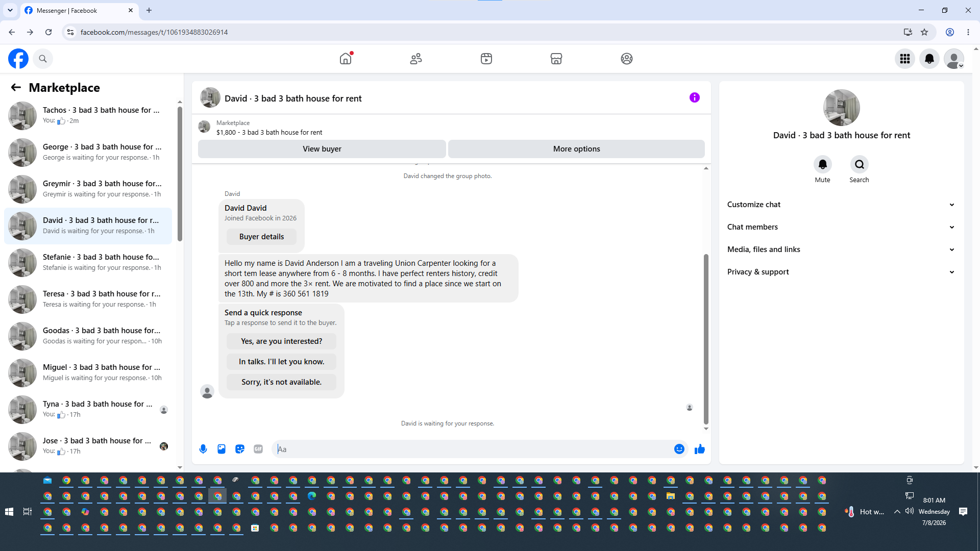Expand the Customize chat section
This screenshot has height=551, width=980.
click(x=841, y=205)
